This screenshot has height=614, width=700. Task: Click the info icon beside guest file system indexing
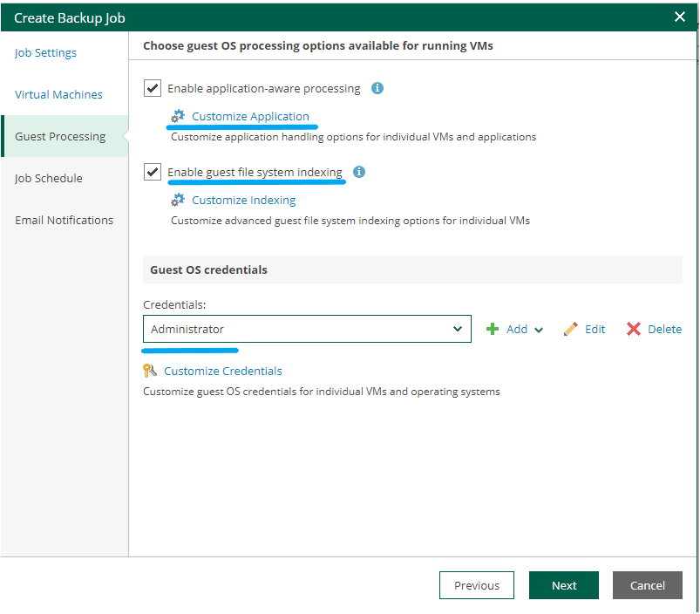tap(359, 172)
